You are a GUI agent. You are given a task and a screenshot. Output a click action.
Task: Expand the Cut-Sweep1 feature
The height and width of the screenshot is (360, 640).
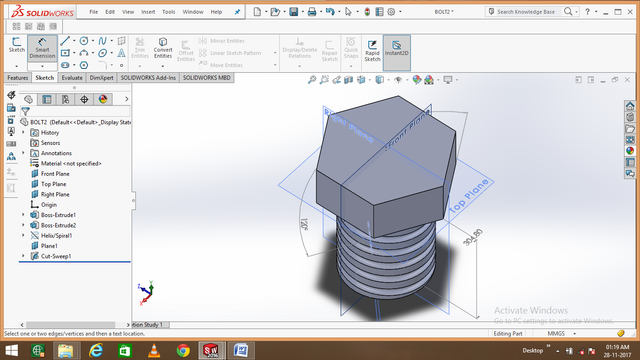click(23, 256)
